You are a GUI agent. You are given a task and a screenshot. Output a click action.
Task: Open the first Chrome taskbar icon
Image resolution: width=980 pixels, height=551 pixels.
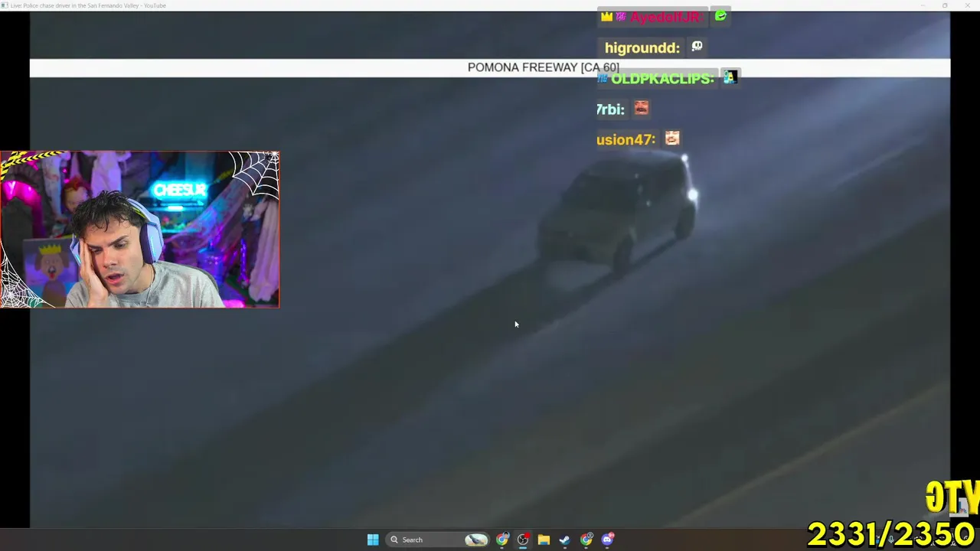(x=502, y=540)
